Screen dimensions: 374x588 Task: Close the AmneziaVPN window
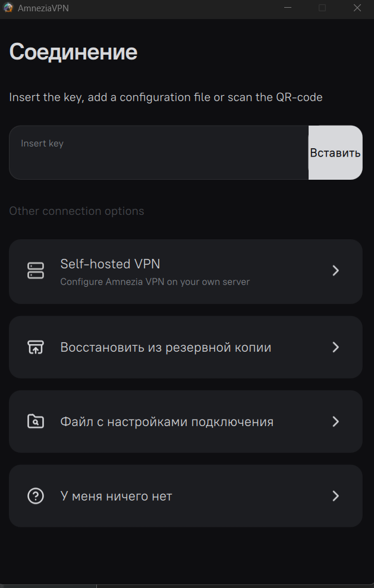click(357, 8)
